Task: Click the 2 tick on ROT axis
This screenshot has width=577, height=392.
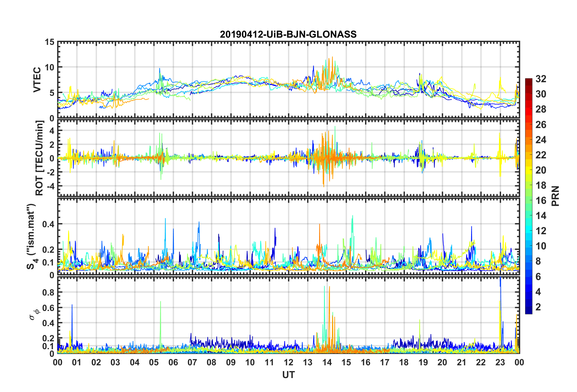Action: (x=52, y=144)
